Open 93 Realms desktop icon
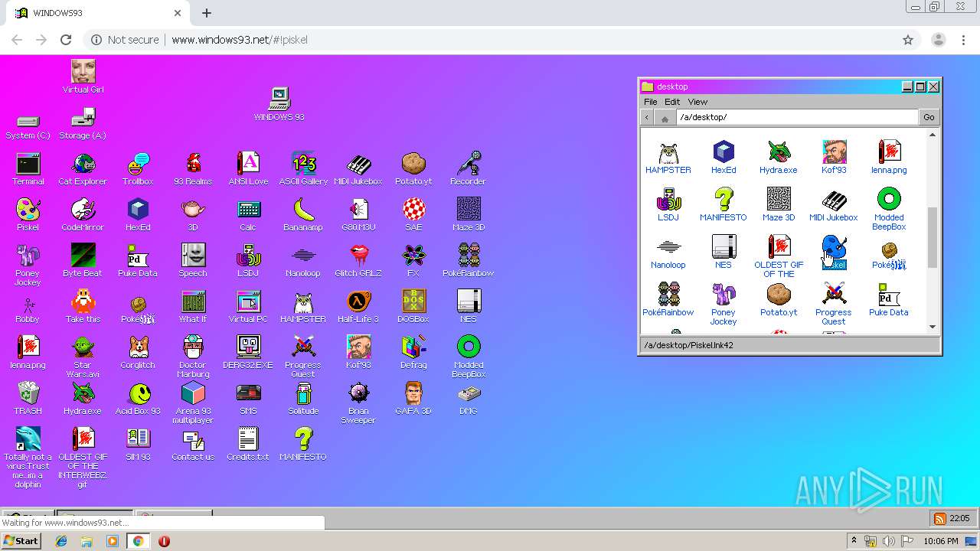The width and height of the screenshot is (980, 551). [193, 169]
